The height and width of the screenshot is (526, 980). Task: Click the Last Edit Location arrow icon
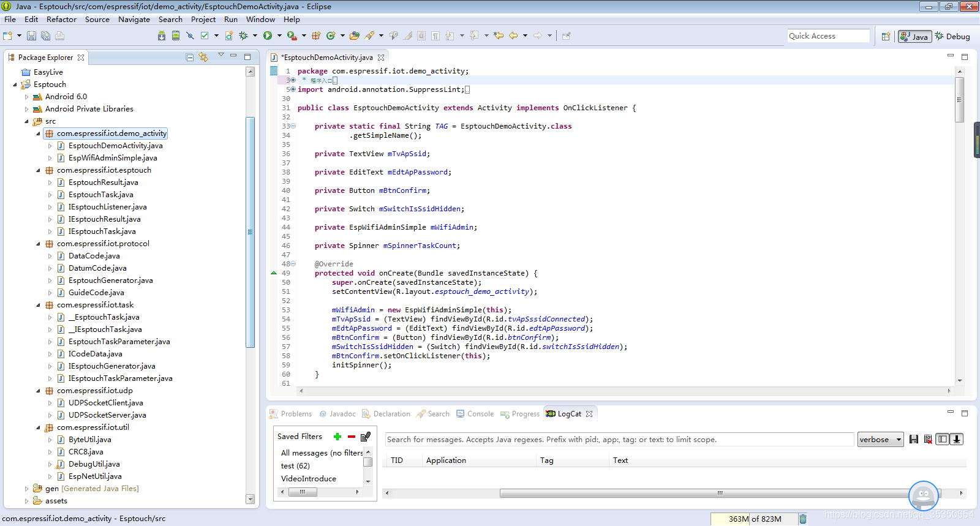(499, 36)
